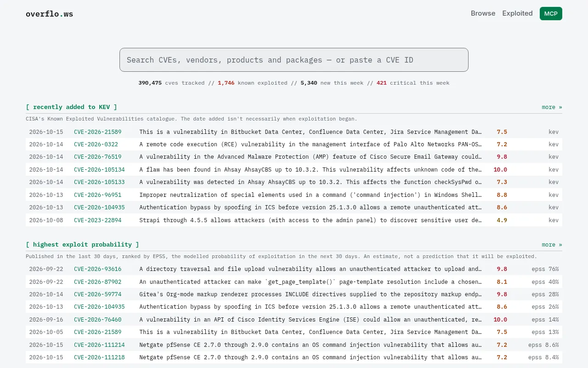The height and width of the screenshot is (368, 588).
Task: Focus the CVE search box
Action: (294, 60)
